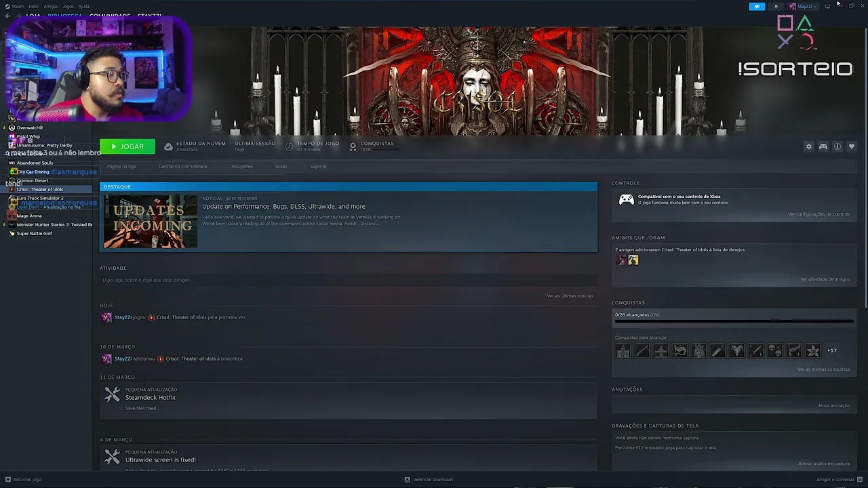Open the Updates Incoming news thumbnail
The image size is (868, 488).
[151, 222]
